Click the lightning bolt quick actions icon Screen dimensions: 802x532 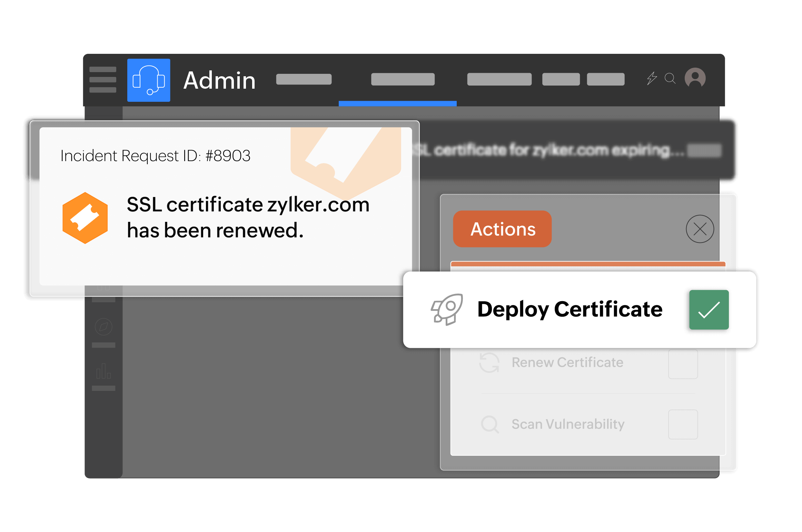click(652, 78)
